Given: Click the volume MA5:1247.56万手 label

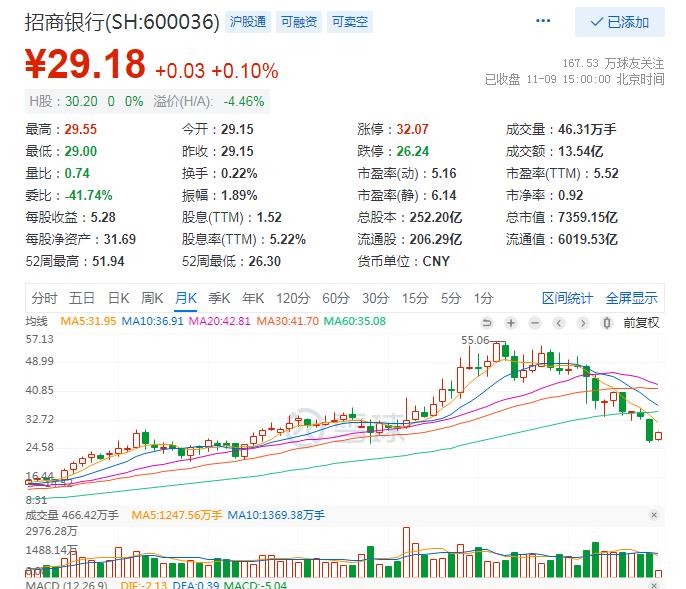Looking at the screenshot, I should (177, 515).
